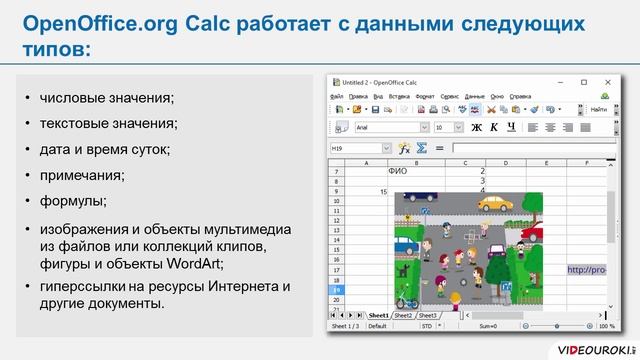This screenshot has height=360, width=640.
Task: Toggle Italic (К) formatting
Action: 494,127
